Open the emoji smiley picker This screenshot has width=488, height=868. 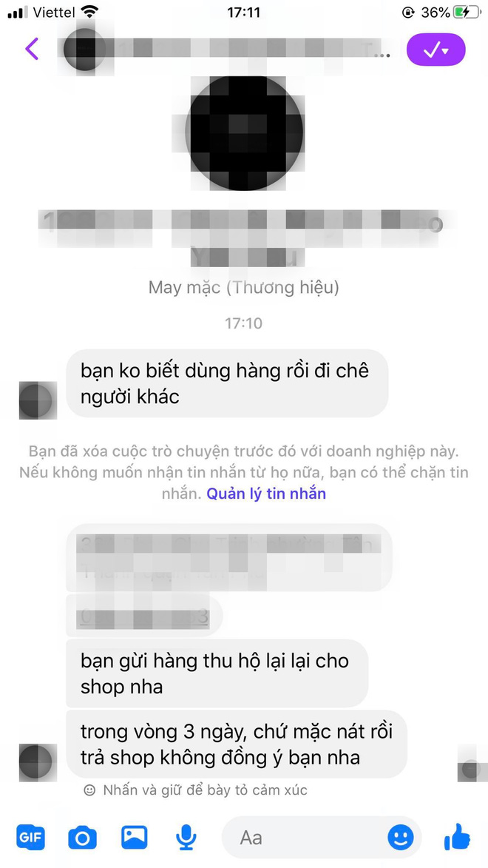[401, 837]
